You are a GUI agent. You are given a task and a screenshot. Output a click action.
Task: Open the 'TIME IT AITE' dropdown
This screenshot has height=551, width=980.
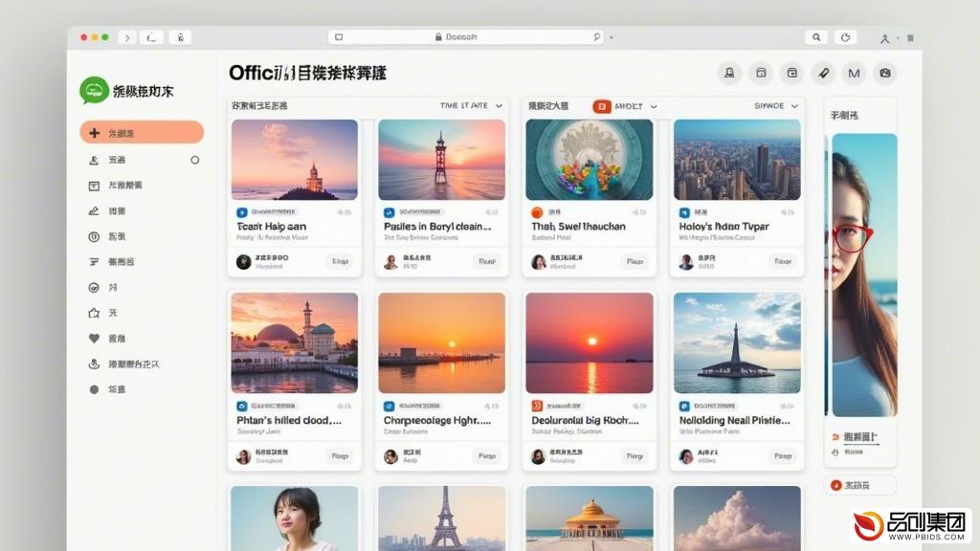point(471,106)
